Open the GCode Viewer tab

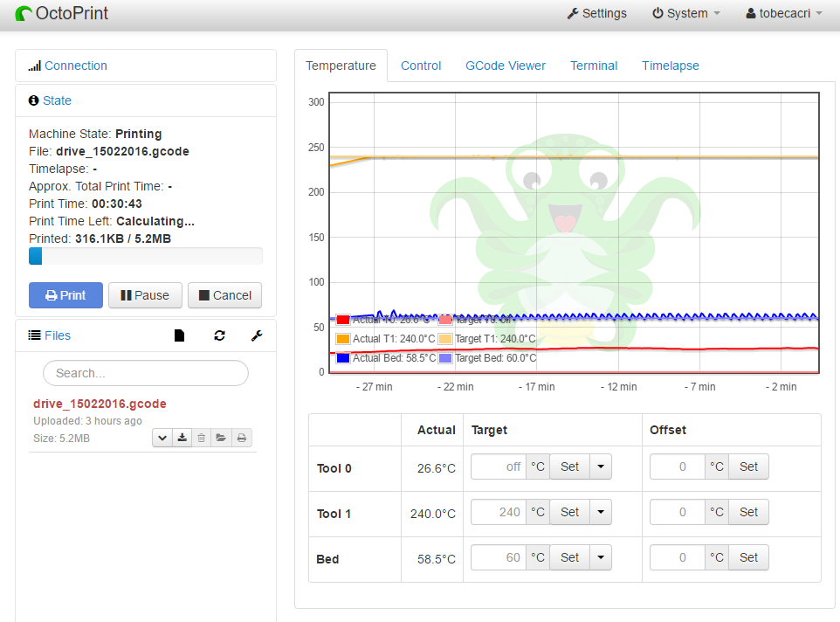[506, 66]
